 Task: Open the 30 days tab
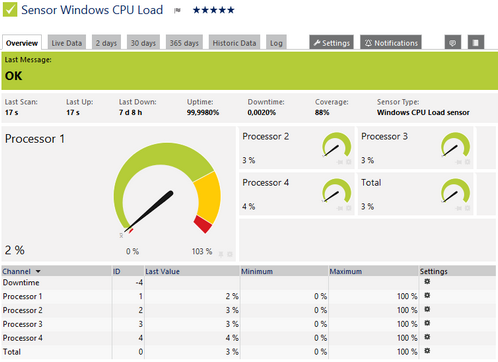143,43
